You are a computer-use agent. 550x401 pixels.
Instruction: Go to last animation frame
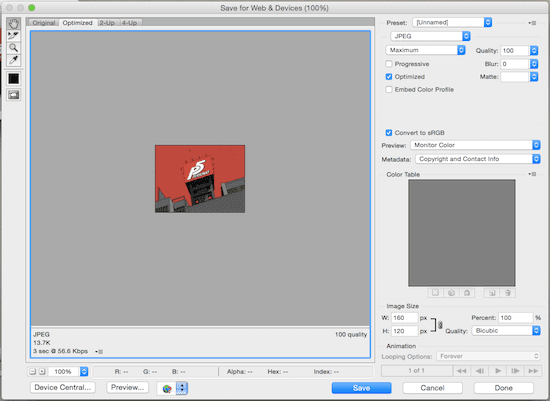[533, 371]
